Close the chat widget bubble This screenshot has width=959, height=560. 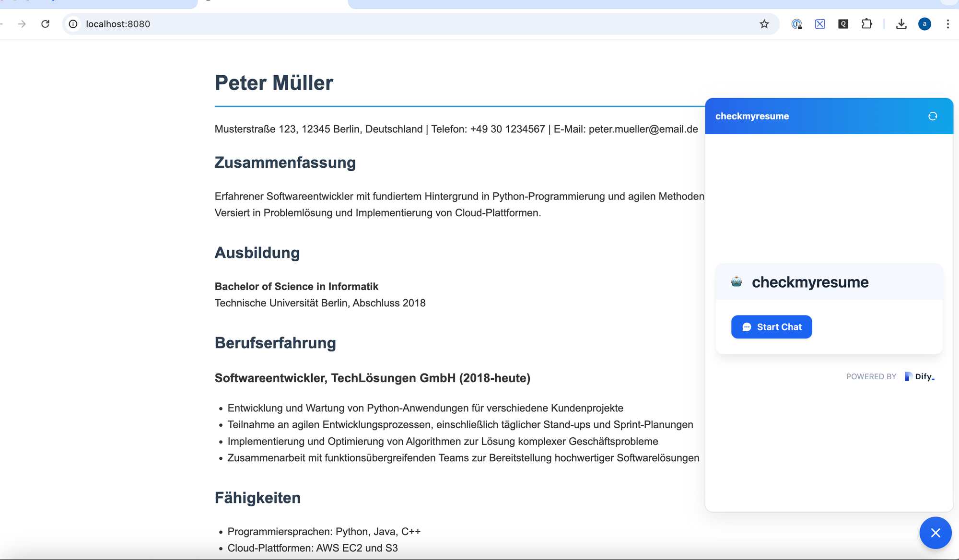point(935,533)
